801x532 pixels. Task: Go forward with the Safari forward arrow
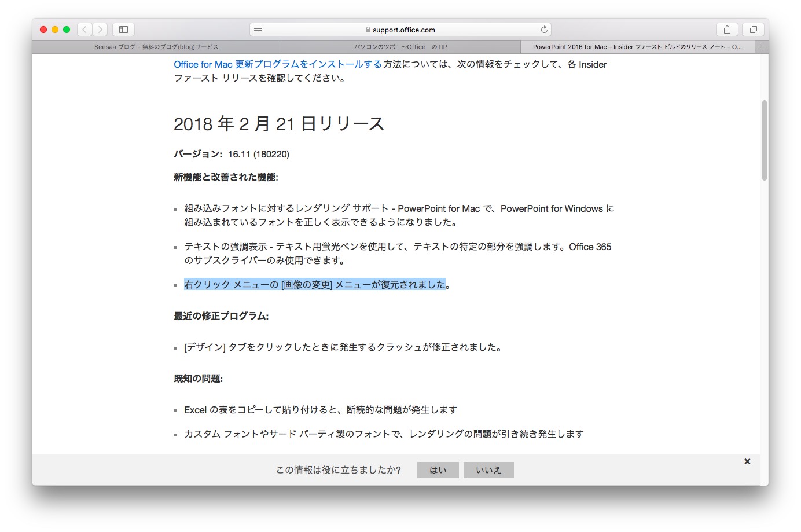100,30
